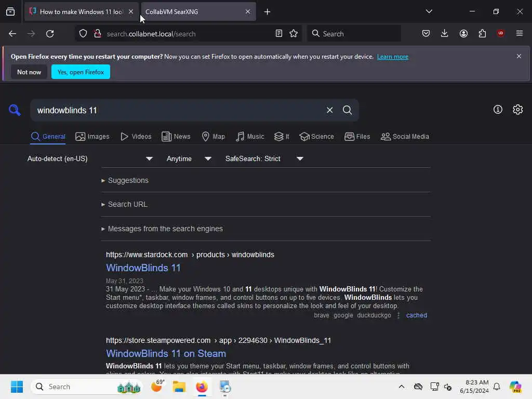Toggle reader view in address bar
Viewport: 532px width, 399px height.
tap(279, 34)
